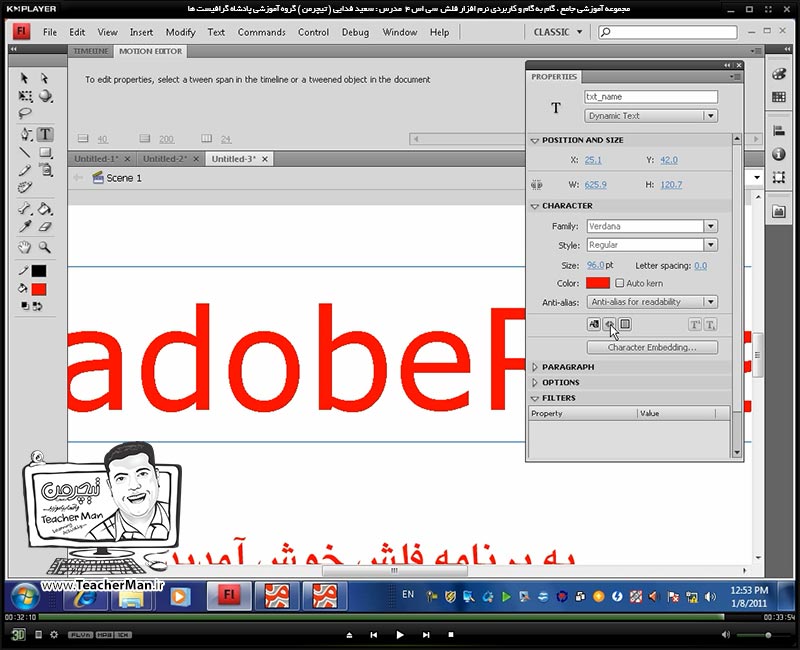Switch to the Untitled-1 document tab
Screen dimensions: 800x650
click(96, 159)
